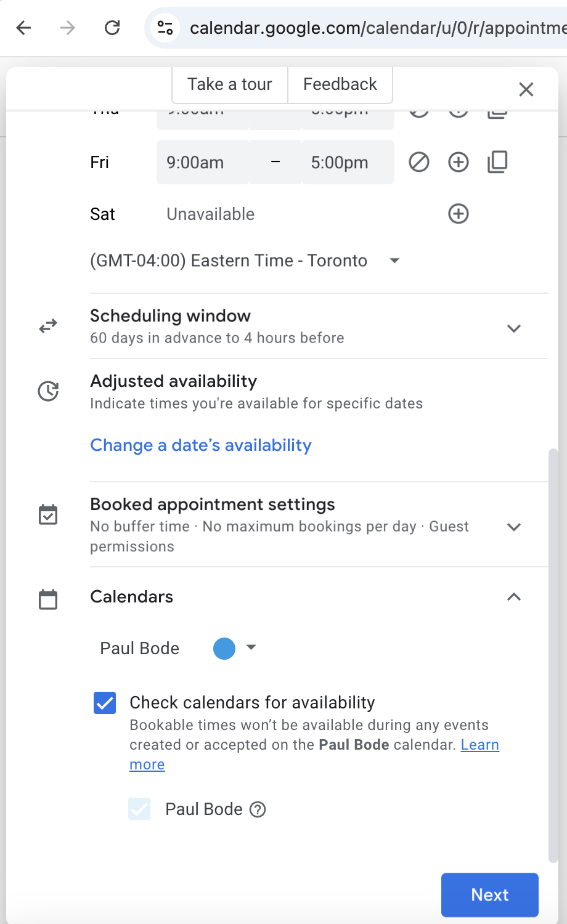The width and height of the screenshot is (567, 924).
Task: Mark Friday as unavailable
Action: [x=419, y=163]
